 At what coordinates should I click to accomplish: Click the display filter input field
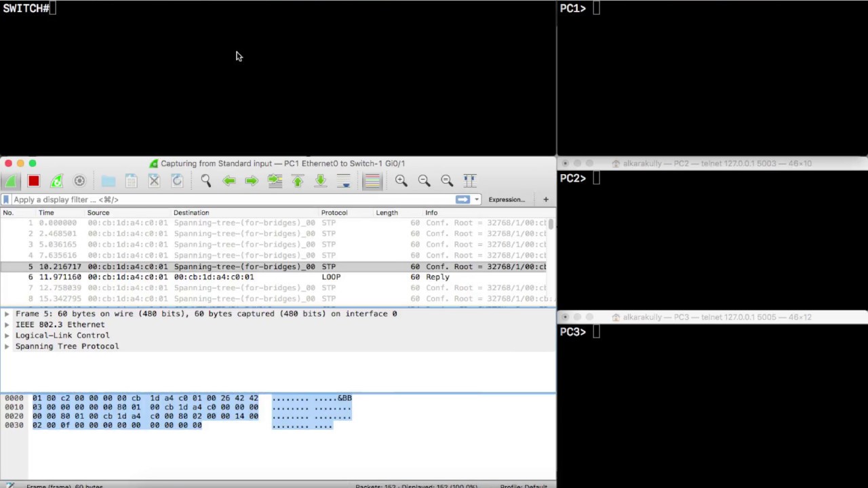233,200
